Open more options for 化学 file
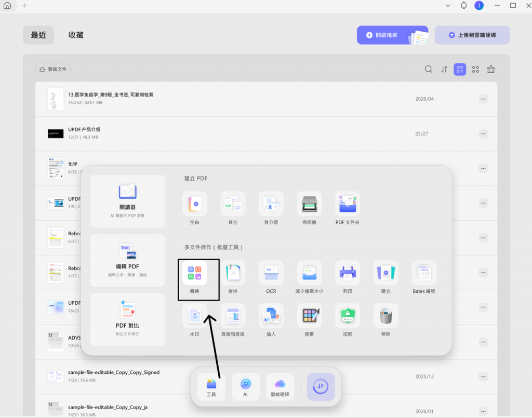The width and height of the screenshot is (532, 418). (483, 168)
